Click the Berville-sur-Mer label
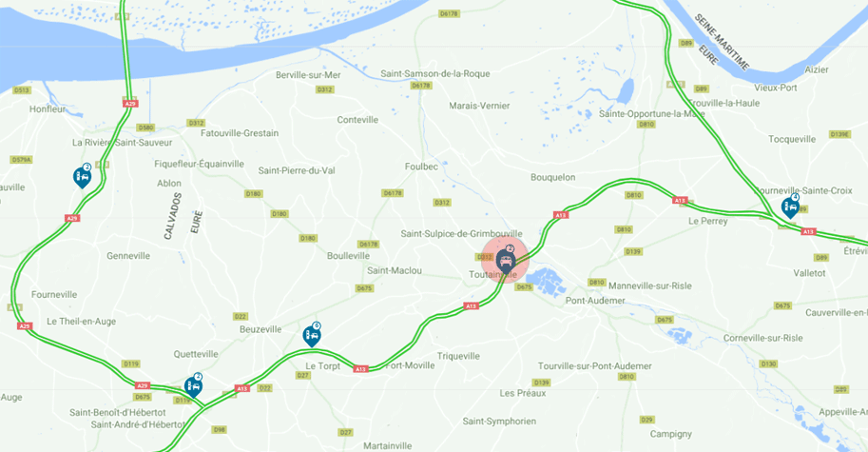Screen dimensions: 868x452 [308, 75]
